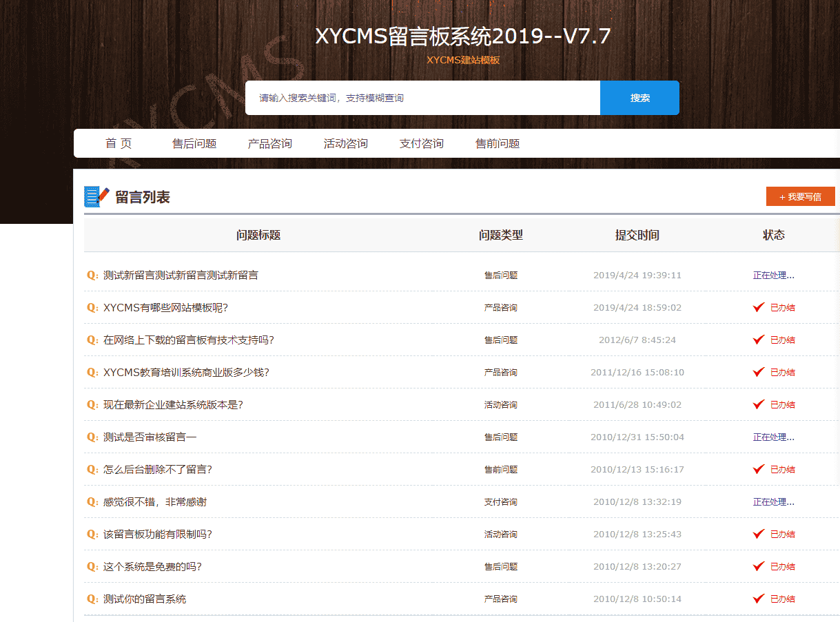Open the 支付咨询 category in the navigation bar

pyautogui.click(x=422, y=143)
